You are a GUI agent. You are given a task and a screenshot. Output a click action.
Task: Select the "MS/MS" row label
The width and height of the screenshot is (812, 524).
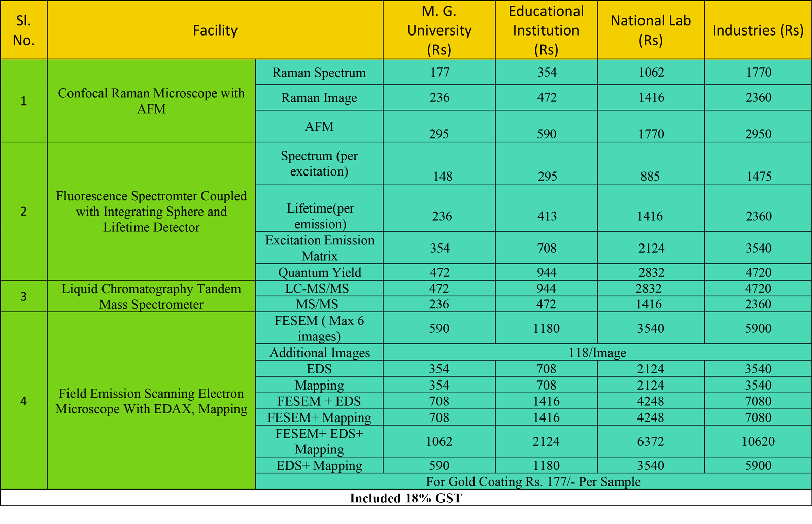[319, 304]
